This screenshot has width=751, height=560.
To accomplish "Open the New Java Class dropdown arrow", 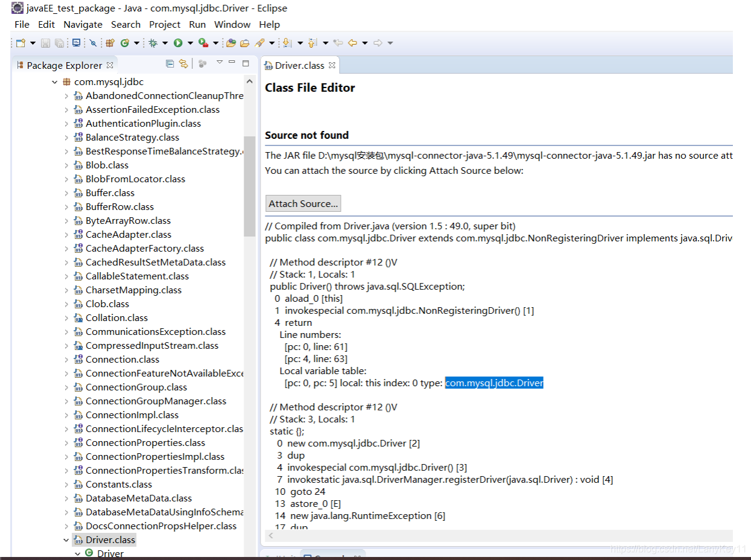I will (136, 43).
